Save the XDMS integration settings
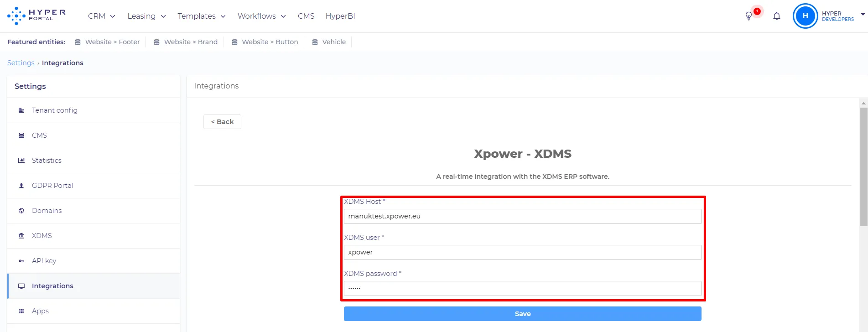Image resolution: width=868 pixels, height=332 pixels. click(523, 314)
